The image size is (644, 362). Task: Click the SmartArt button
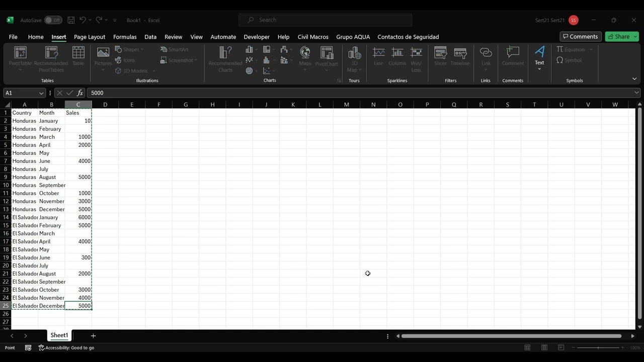[x=175, y=49]
